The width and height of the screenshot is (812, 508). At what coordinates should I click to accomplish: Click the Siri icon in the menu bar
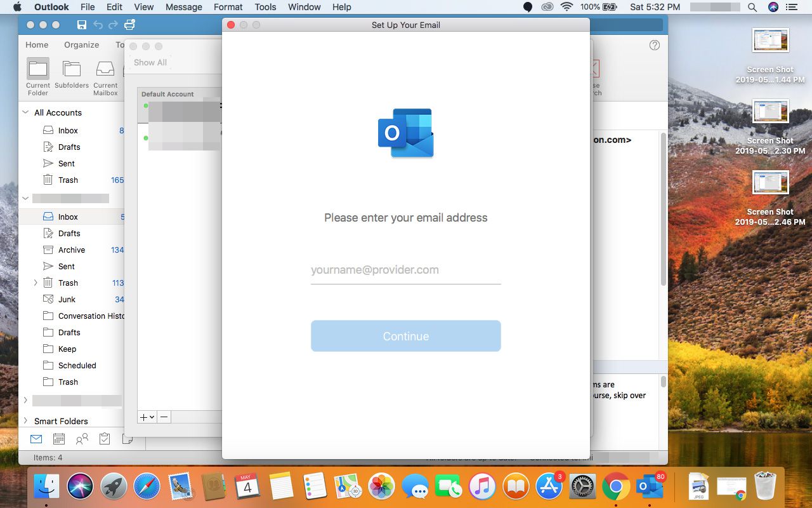click(773, 7)
